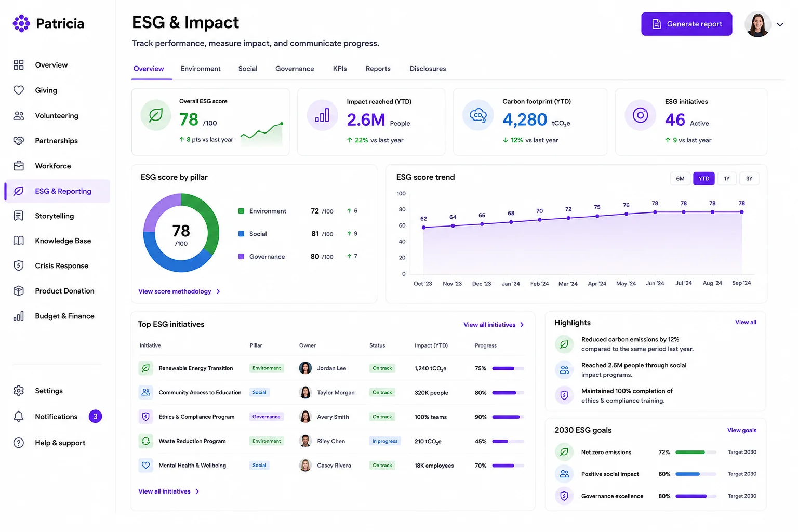Click the Help & support question icon
The width and height of the screenshot is (798, 532).
coord(19,443)
